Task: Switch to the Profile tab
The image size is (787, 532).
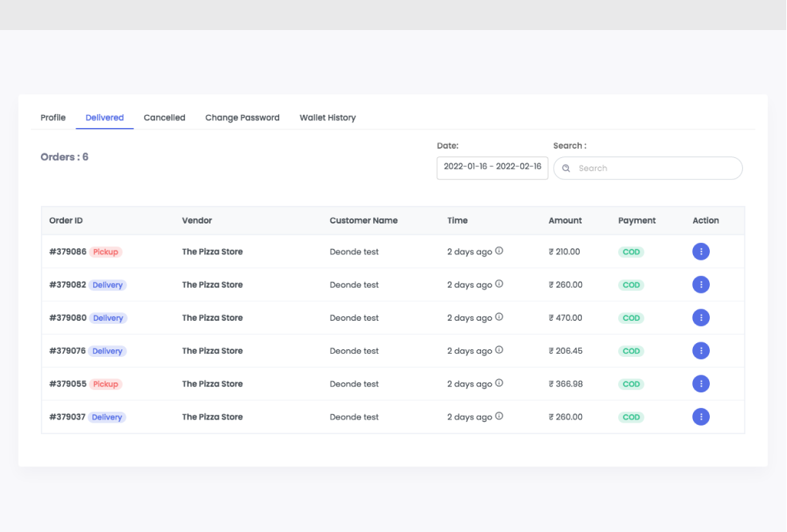Action: 52,117
